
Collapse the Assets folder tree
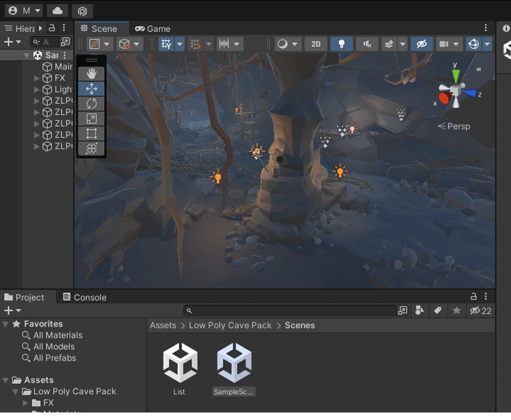pos(5,380)
